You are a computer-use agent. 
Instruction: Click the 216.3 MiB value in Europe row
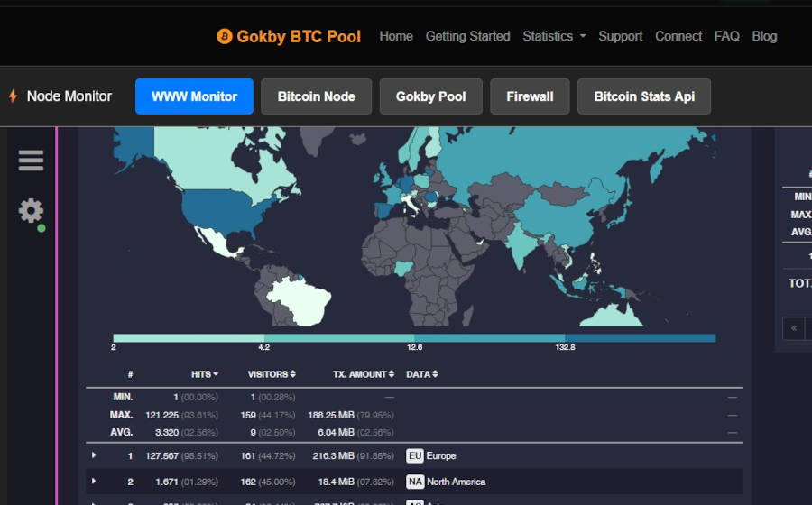point(334,455)
